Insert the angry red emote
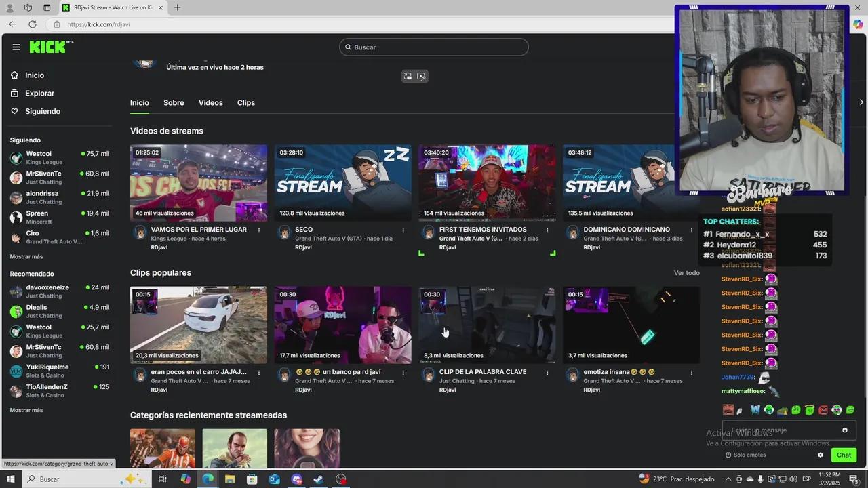Image resolution: width=868 pixels, height=488 pixels. click(823, 410)
